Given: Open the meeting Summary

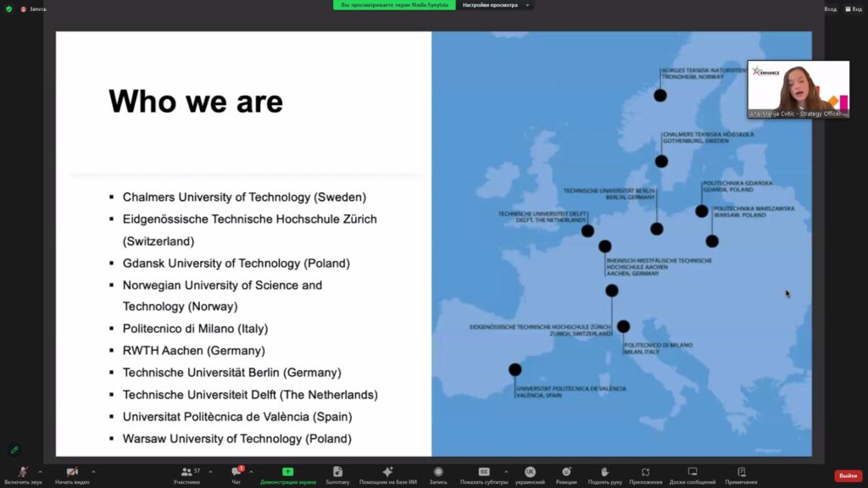Looking at the screenshot, I should pos(337,473).
